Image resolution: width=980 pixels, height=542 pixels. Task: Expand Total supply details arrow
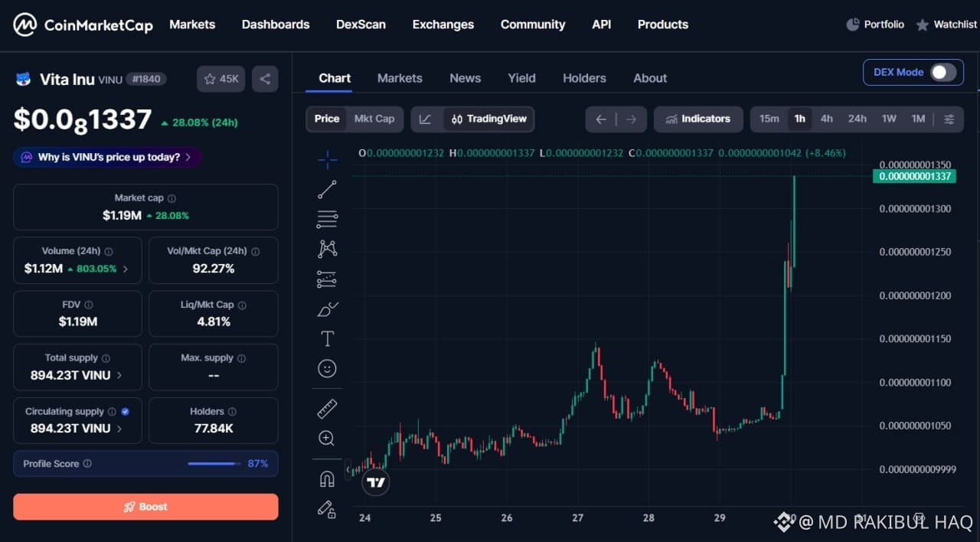click(x=119, y=375)
